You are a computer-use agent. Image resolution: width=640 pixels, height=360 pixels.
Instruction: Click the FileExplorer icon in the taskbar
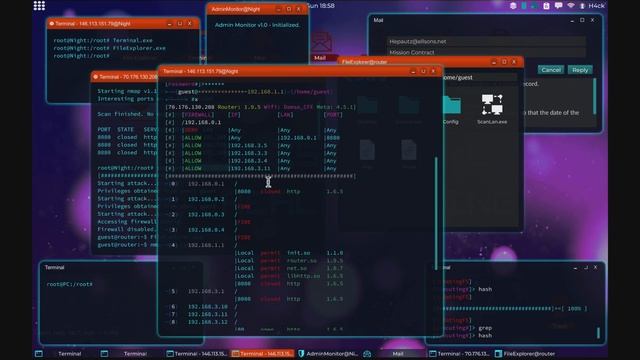(498, 353)
